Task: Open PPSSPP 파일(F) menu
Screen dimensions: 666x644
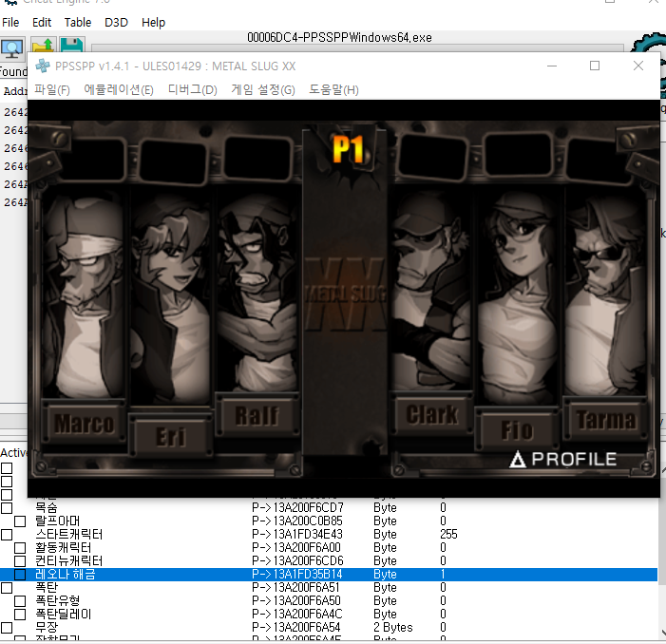Action: coord(52,89)
